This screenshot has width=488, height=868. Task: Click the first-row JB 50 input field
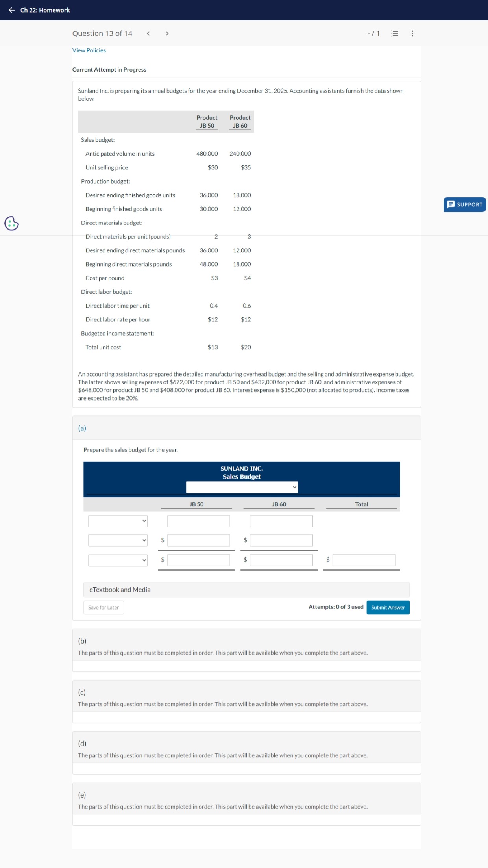(198, 521)
